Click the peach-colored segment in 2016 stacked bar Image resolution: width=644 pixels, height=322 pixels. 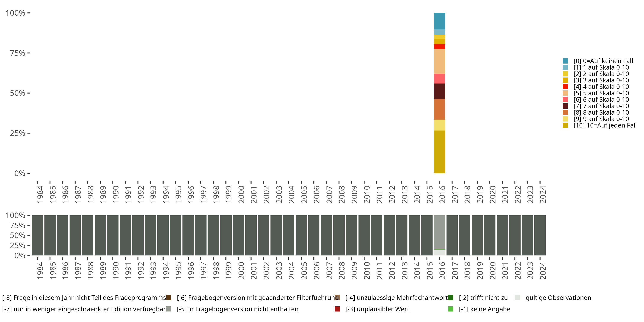[x=439, y=61]
